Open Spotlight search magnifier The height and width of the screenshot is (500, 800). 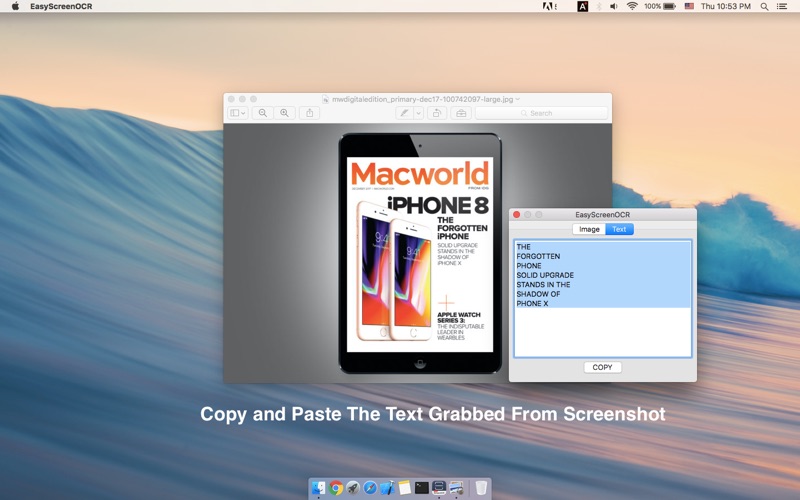point(764,6)
